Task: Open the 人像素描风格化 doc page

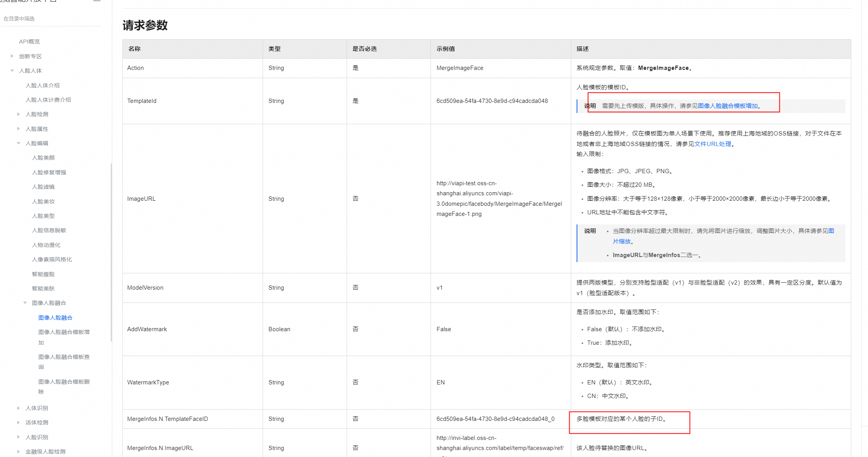Action: [52, 259]
